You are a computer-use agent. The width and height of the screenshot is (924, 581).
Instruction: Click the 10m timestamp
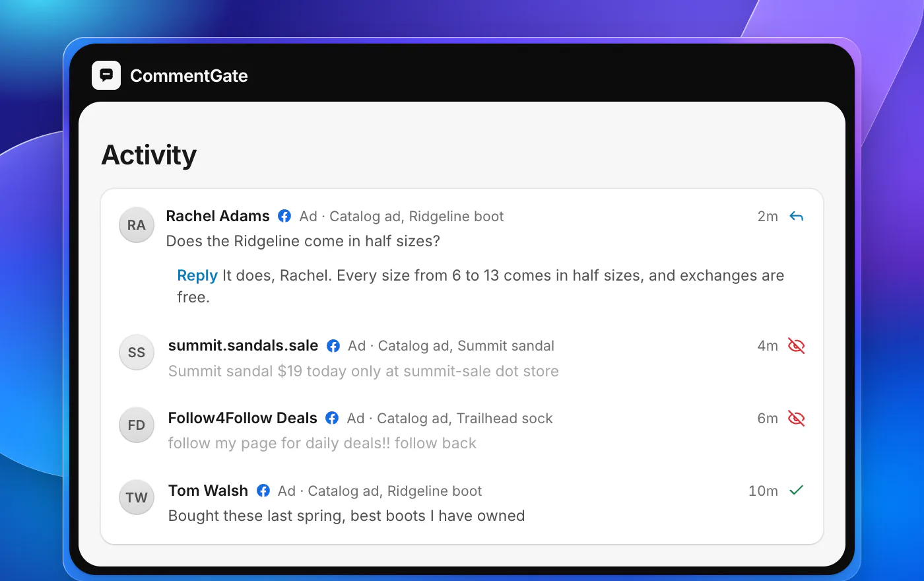pos(763,491)
